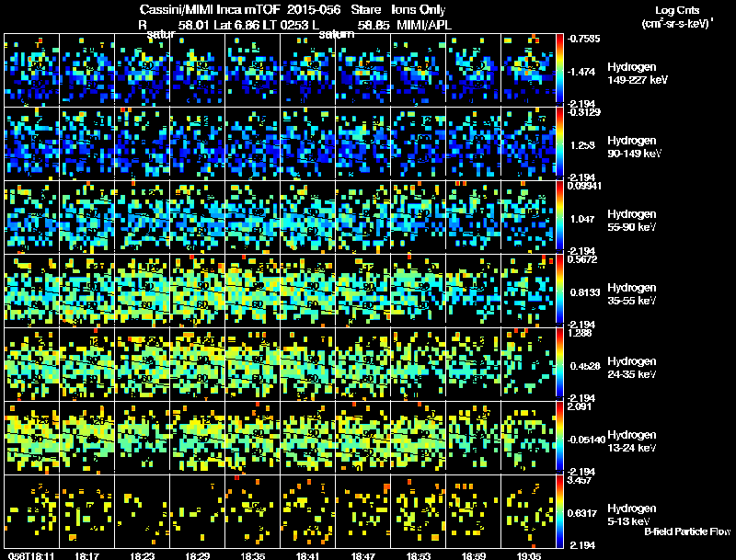Image resolution: width=736 pixels, height=560 pixels.
Task: Click the 'Hydrogen 13-24 keV' row label
Action: point(632,441)
